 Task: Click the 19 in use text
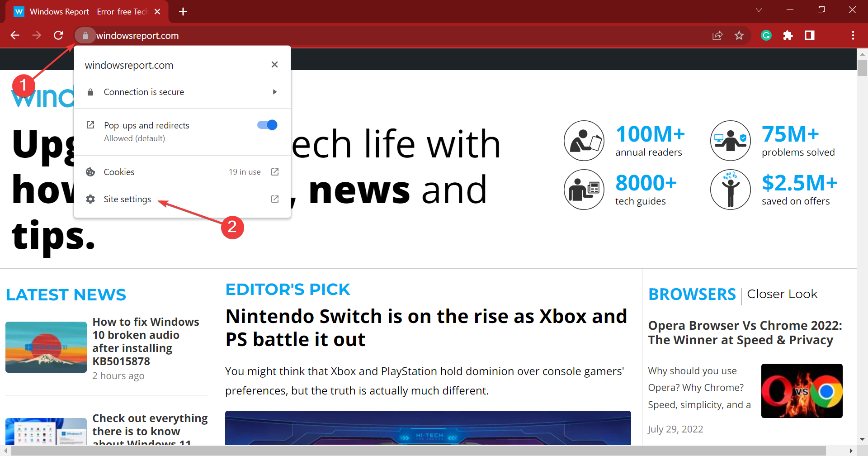tap(245, 172)
